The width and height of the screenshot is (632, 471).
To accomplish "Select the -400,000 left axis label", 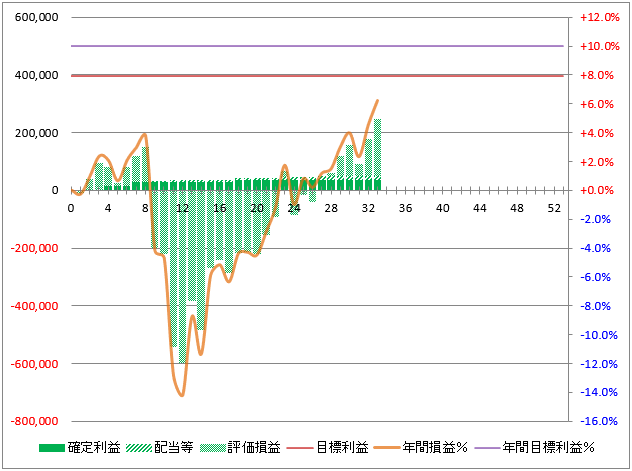I will pos(35,306).
